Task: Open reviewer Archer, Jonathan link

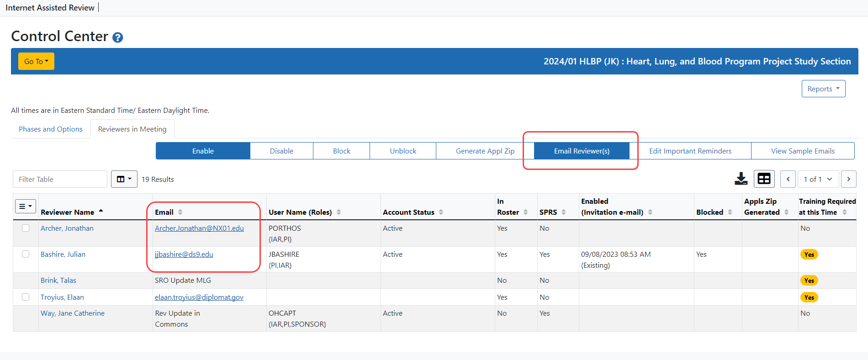Action: click(x=67, y=228)
